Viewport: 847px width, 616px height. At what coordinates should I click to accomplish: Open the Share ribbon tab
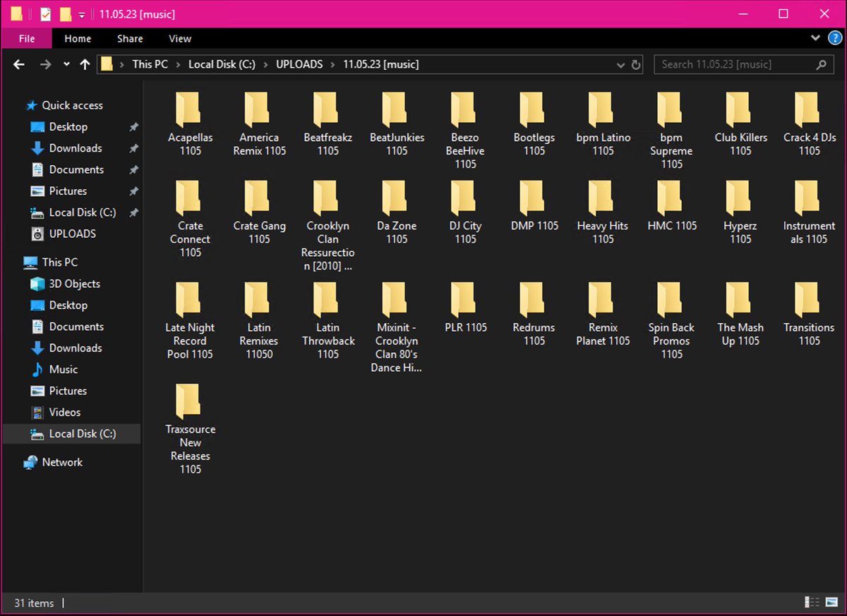(130, 38)
